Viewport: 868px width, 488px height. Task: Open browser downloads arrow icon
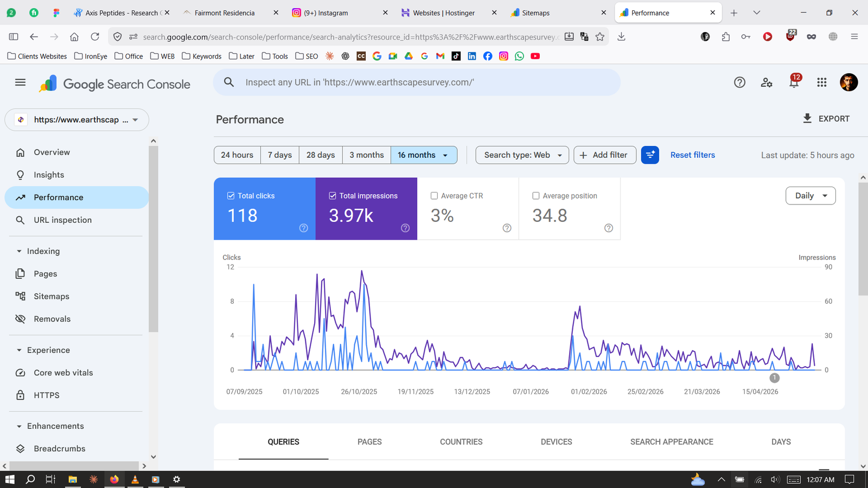622,37
